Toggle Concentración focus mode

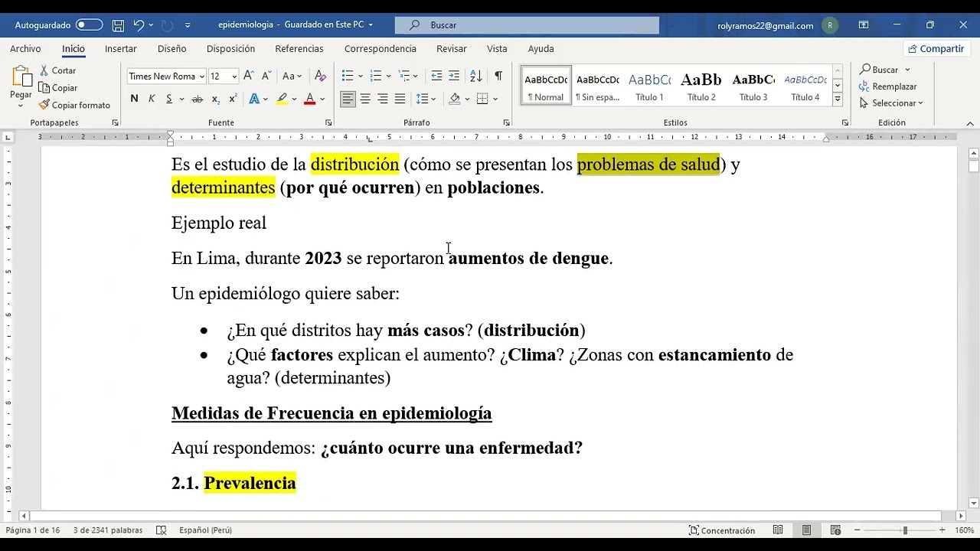[721, 530]
